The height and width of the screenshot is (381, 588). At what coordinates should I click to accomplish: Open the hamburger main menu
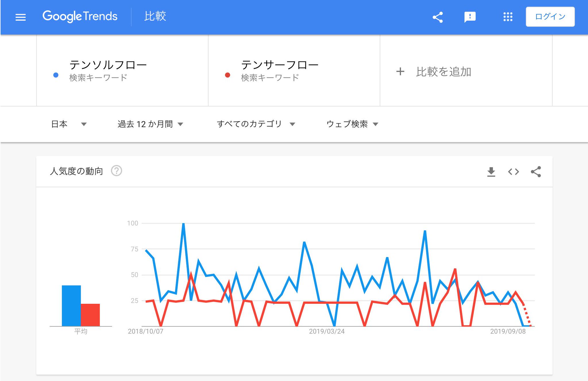pyautogui.click(x=20, y=17)
